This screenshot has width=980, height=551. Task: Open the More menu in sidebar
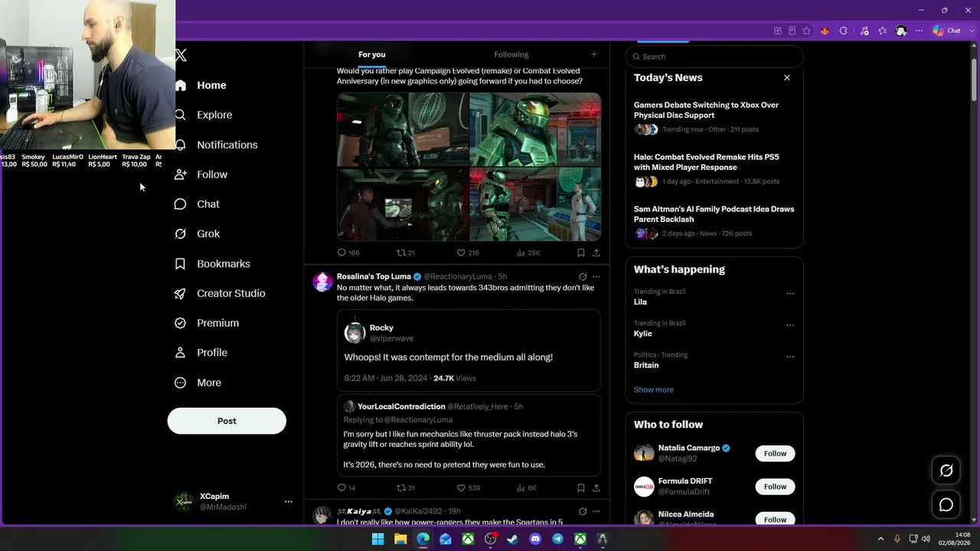[198, 383]
